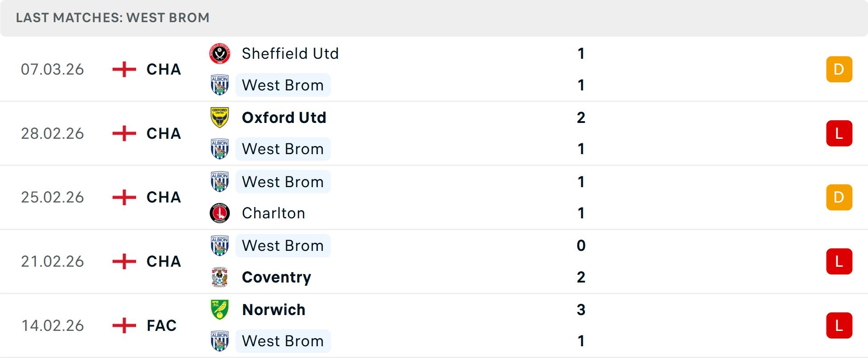The width and height of the screenshot is (868, 358).
Task: Open the Coventry club badge
Action: 220,277
